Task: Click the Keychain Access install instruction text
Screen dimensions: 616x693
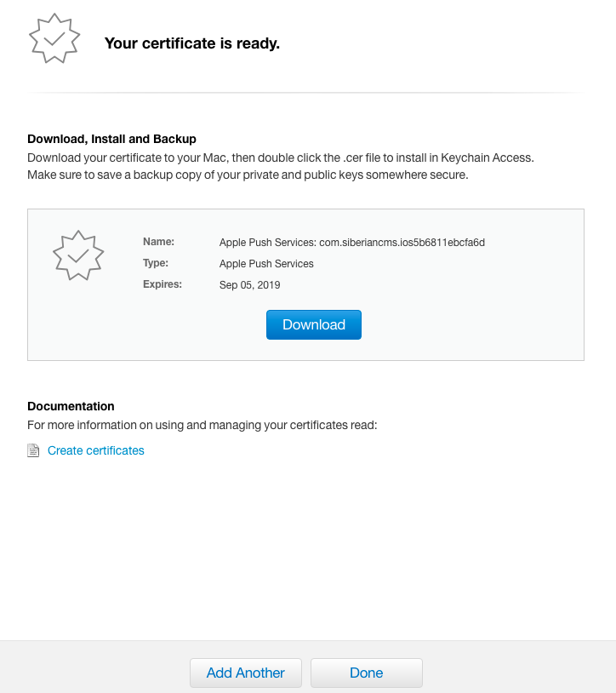Action: (x=280, y=157)
